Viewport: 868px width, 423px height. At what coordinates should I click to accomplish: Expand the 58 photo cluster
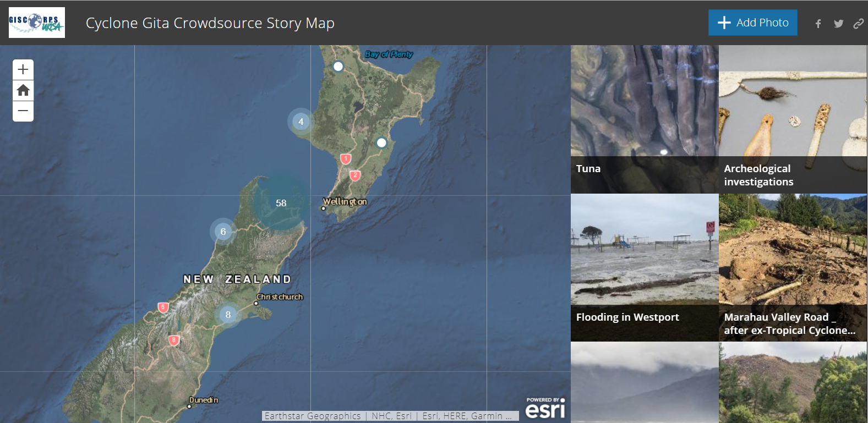point(281,203)
